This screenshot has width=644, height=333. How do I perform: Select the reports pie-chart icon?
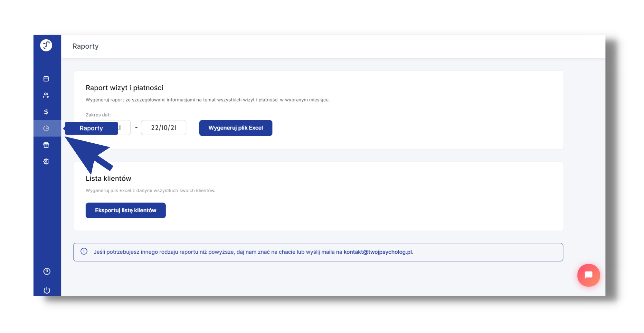coord(46,128)
